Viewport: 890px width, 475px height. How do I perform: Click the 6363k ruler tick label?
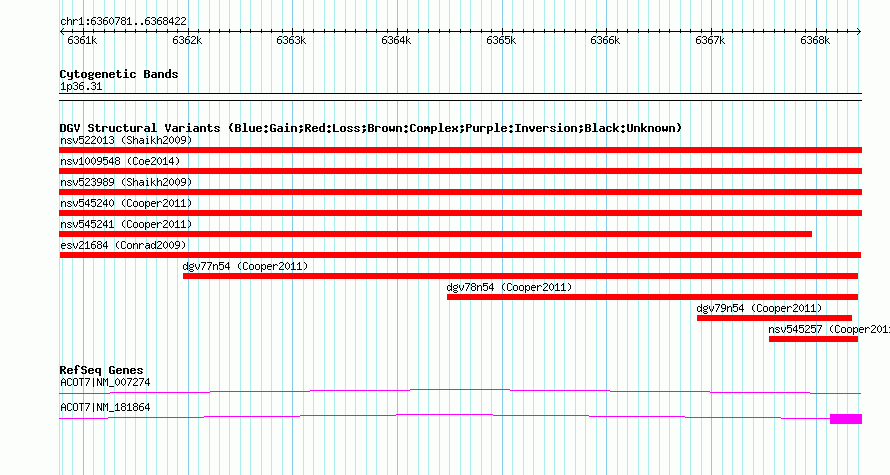pos(291,40)
